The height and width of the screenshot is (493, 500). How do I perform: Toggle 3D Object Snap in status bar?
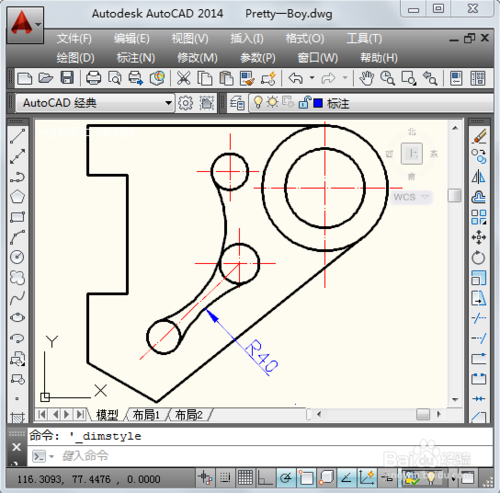(326, 479)
